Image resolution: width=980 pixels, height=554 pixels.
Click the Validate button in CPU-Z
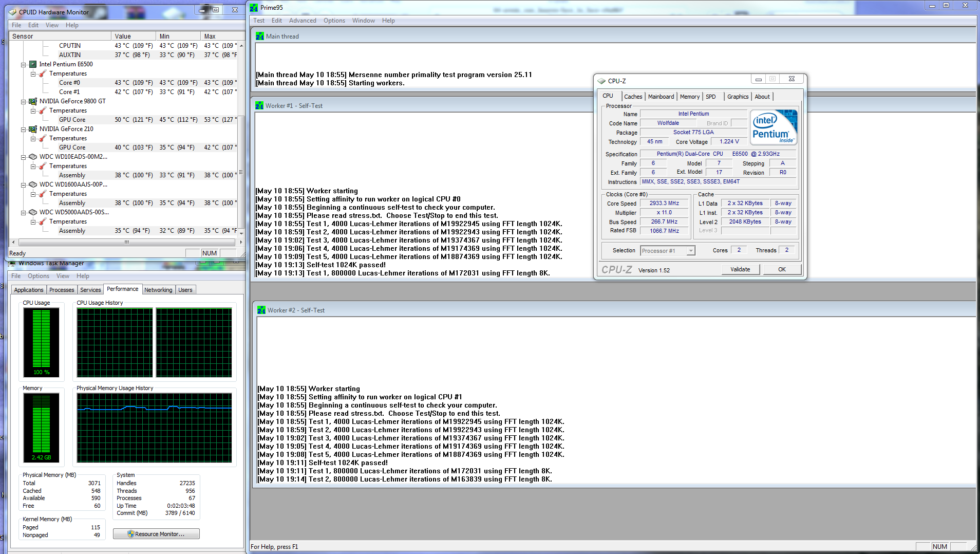[x=740, y=269]
